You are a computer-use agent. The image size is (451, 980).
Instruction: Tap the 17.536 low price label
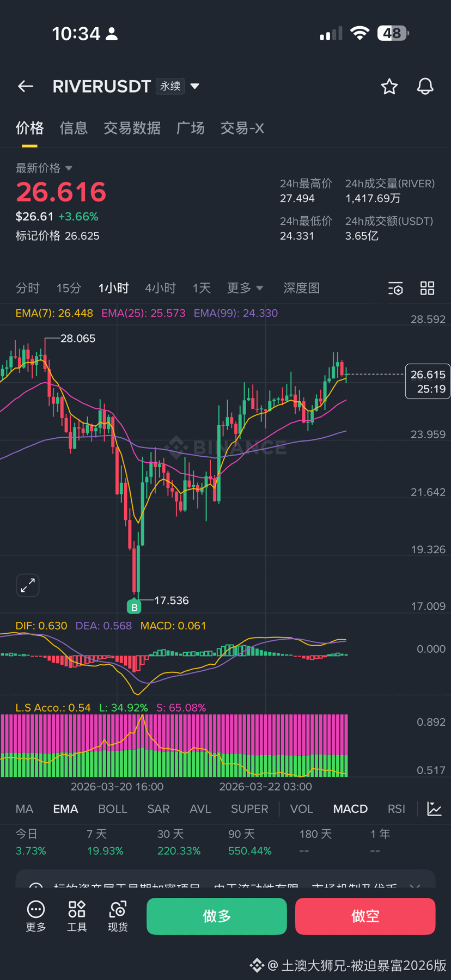click(172, 601)
